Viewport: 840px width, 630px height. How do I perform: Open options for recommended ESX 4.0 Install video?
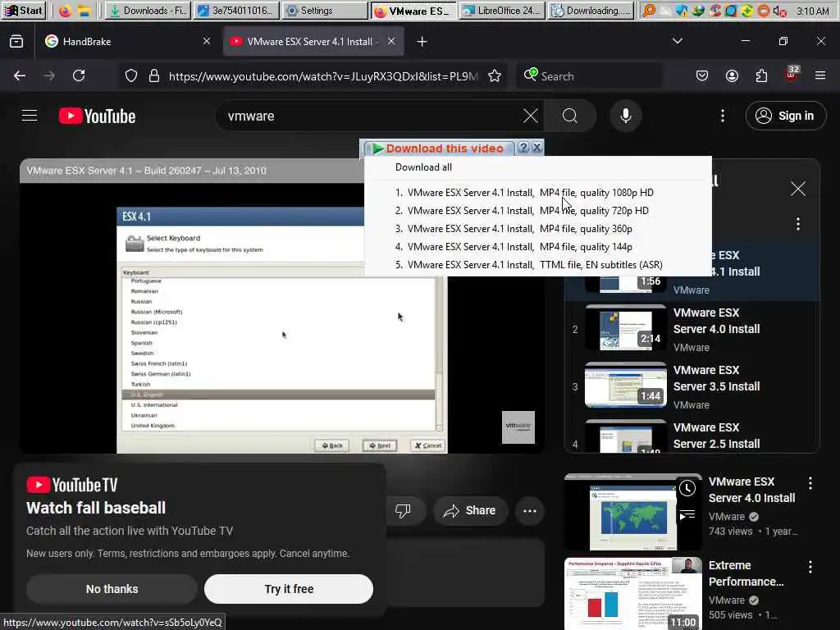810,483
